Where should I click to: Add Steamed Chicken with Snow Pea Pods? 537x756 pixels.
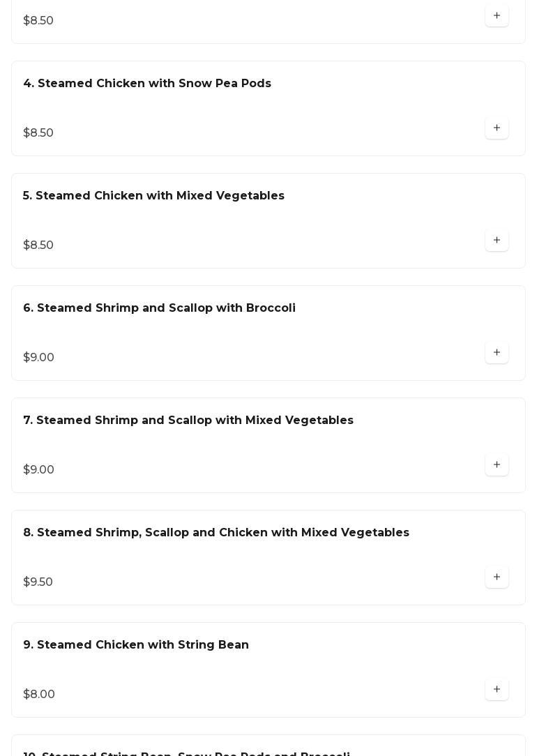[x=497, y=128]
